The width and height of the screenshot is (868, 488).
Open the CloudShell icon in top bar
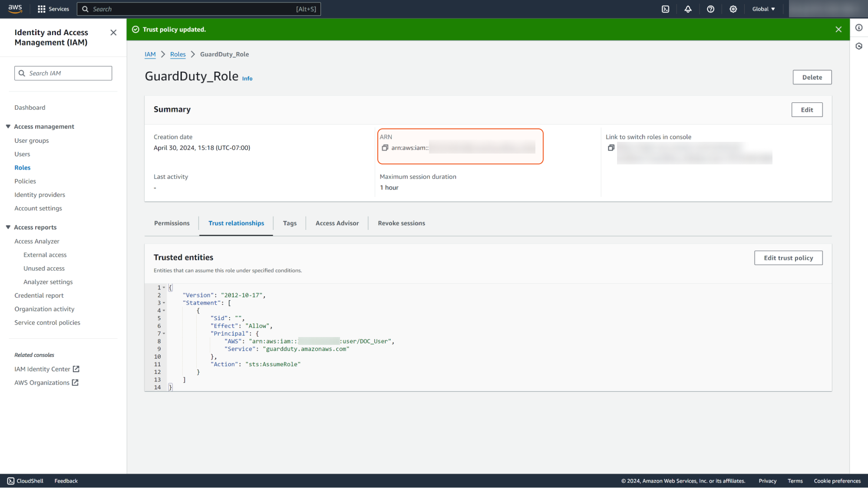pos(665,9)
